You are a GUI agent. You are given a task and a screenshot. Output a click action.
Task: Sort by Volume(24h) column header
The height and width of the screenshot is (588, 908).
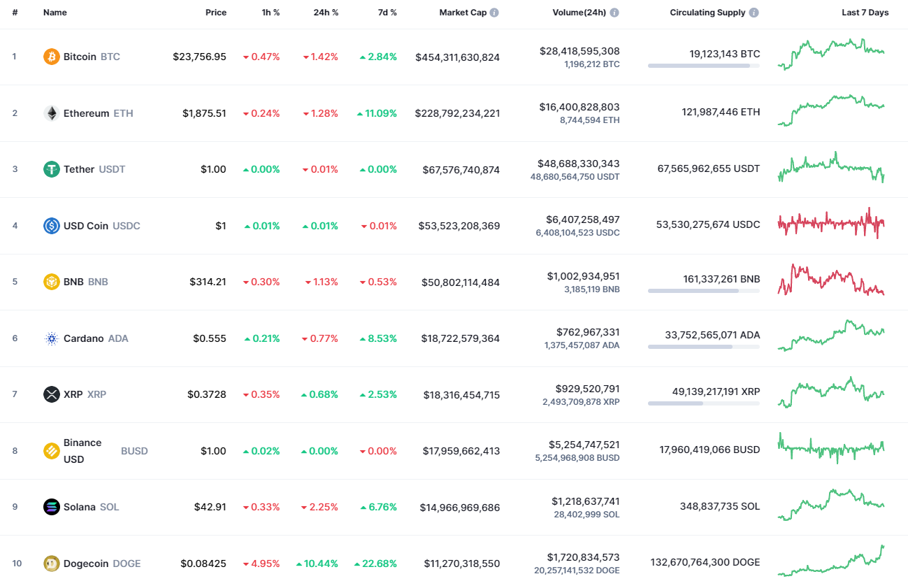tap(579, 13)
